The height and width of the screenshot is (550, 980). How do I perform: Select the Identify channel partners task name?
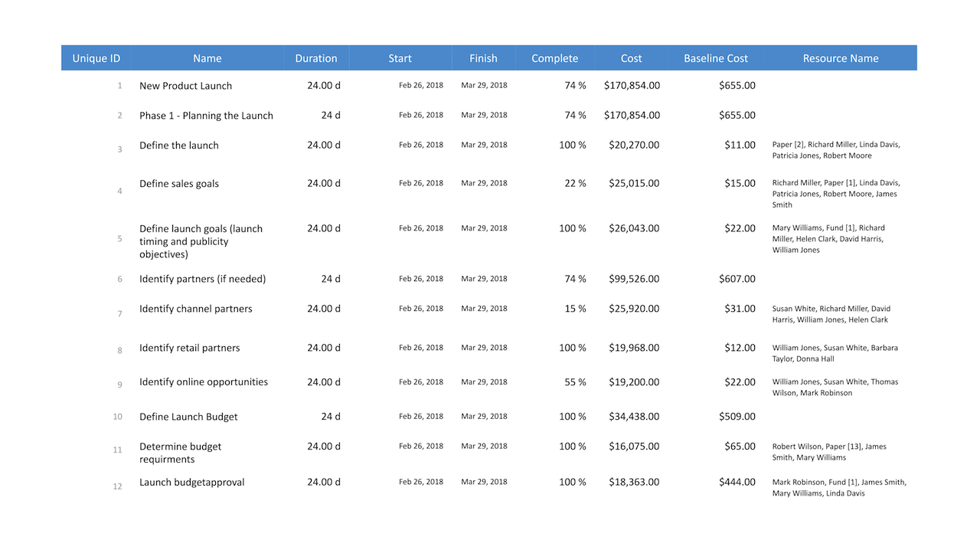[195, 309]
